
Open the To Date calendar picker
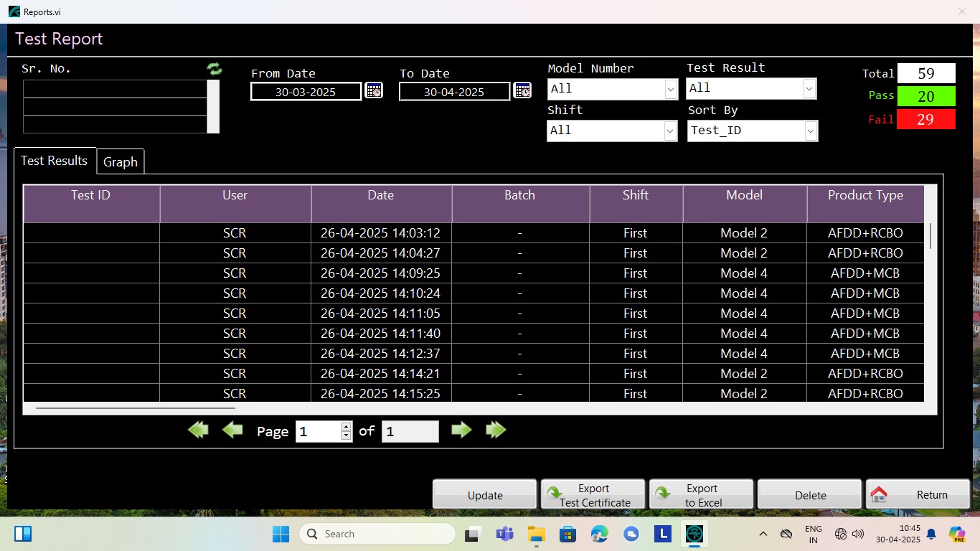click(x=522, y=90)
